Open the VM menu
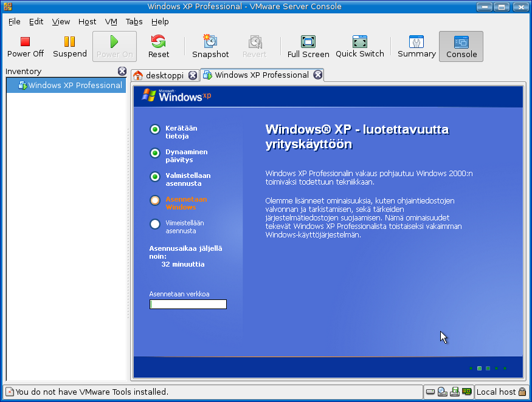Image resolution: width=532 pixels, height=402 pixels. 111,21
